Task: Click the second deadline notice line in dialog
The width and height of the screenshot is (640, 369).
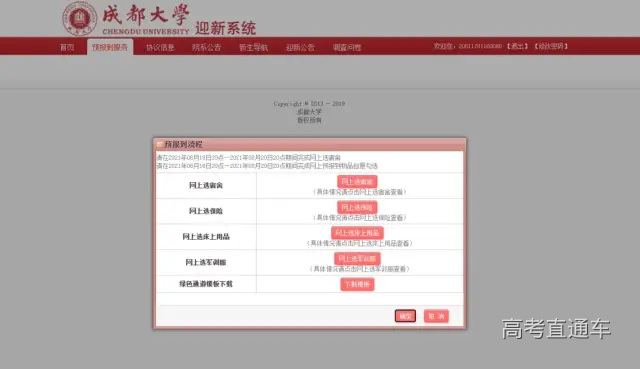Action: (x=267, y=166)
